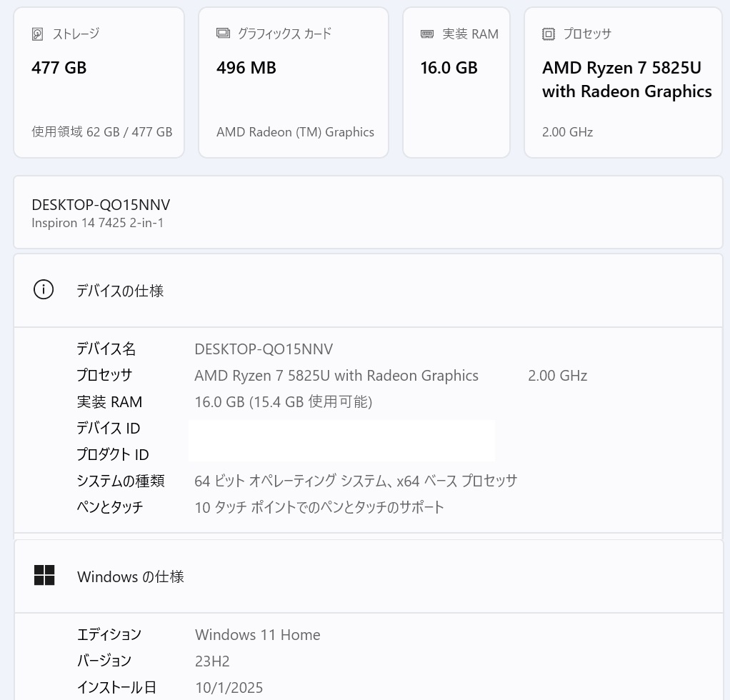Select the Inspiron 14 7425 2-in-1 text

point(98,223)
